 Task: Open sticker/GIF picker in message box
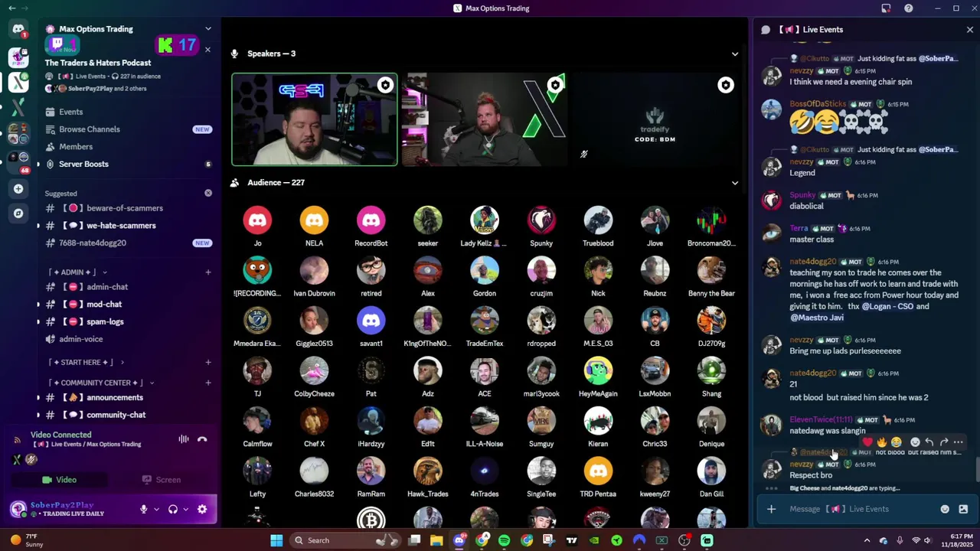(x=963, y=509)
